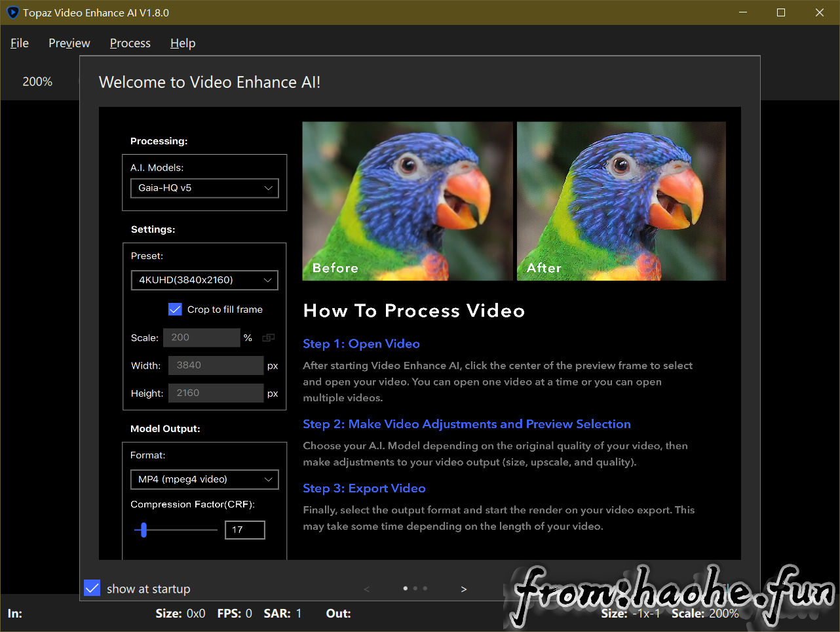
Task: Click the input Size: 0x0 status entry
Action: pos(180,614)
